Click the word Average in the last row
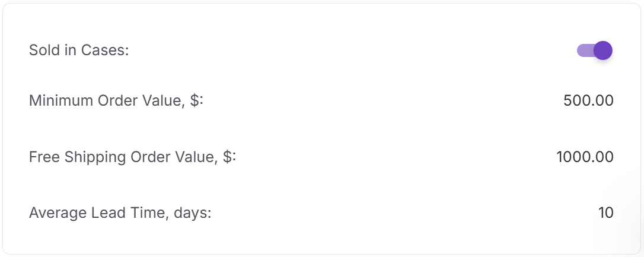This screenshot has height=257, width=644. (x=53, y=212)
